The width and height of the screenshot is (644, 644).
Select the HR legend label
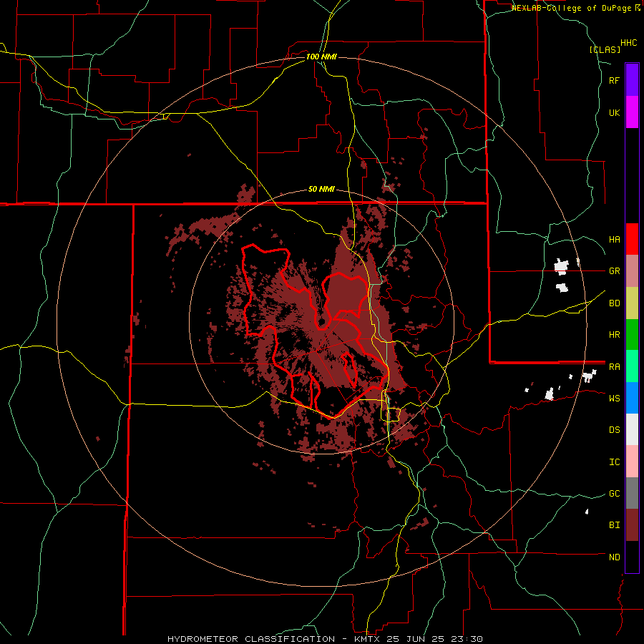click(x=615, y=335)
